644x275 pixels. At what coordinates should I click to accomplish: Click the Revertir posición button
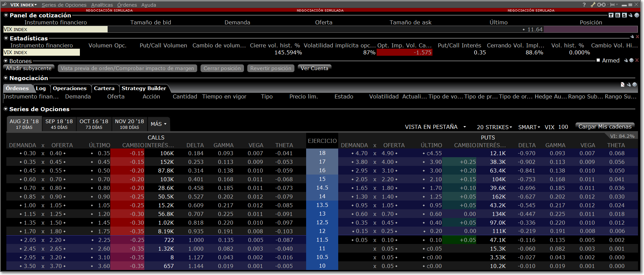(x=271, y=68)
